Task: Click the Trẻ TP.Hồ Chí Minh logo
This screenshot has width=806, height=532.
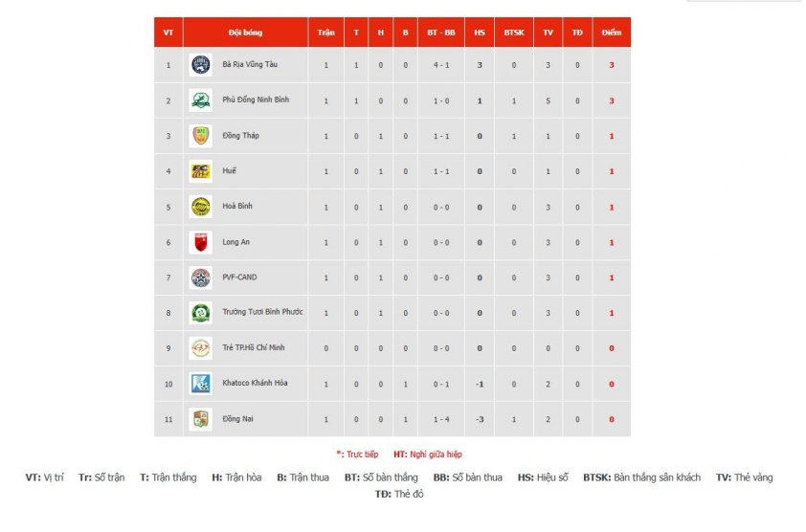Action: pyautogui.click(x=200, y=348)
